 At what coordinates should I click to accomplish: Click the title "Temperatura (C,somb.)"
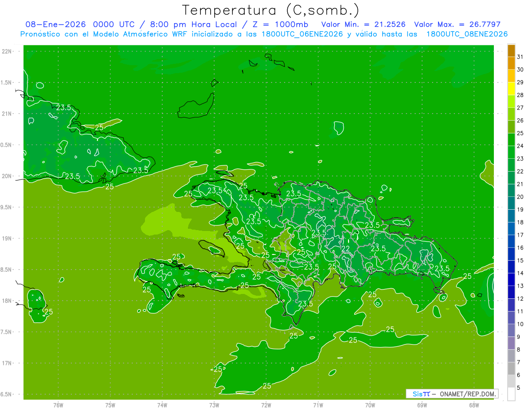click(270, 10)
